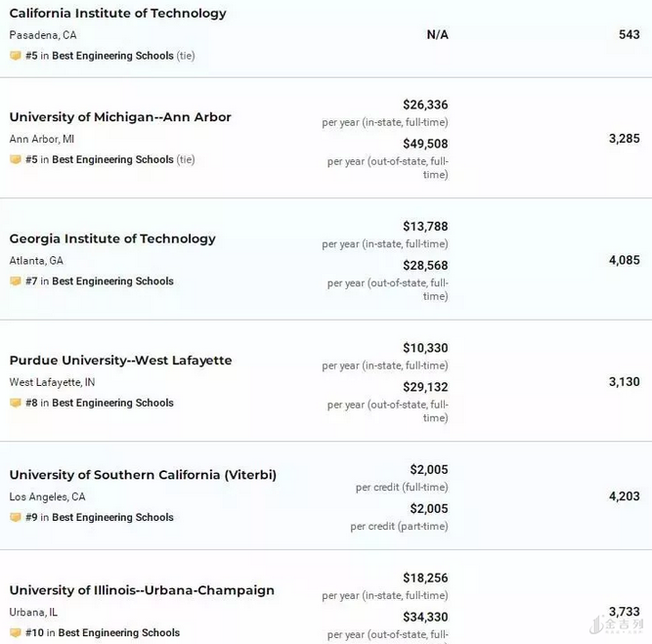652x644 pixels.
Task: Open University of Southern California (Viterbi) page
Action: coord(143,475)
